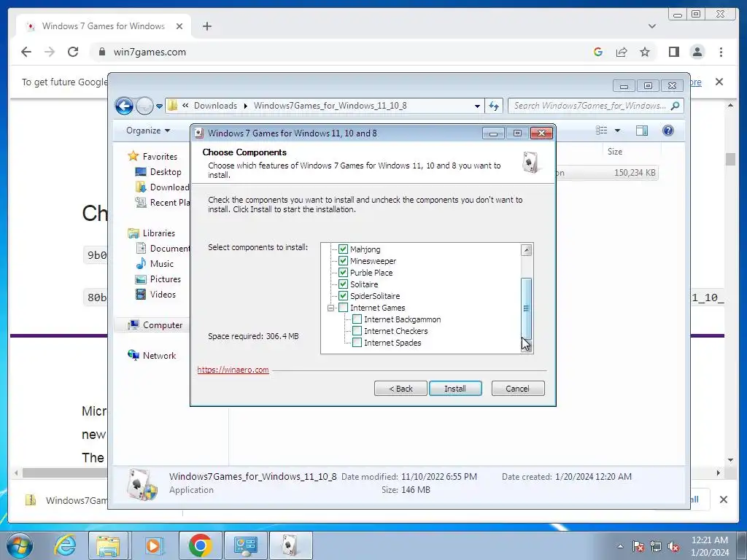Close the Chrome downloads shelf

pyautogui.click(x=723, y=499)
